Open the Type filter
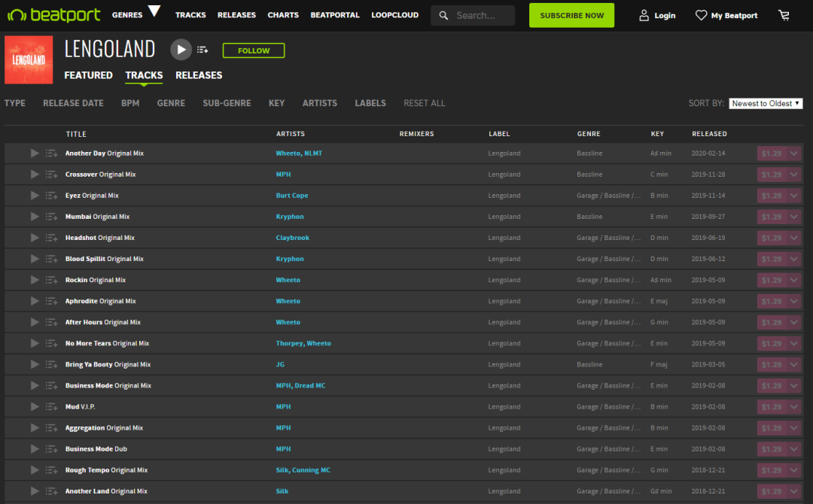The image size is (813, 504). [x=15, y=103]
